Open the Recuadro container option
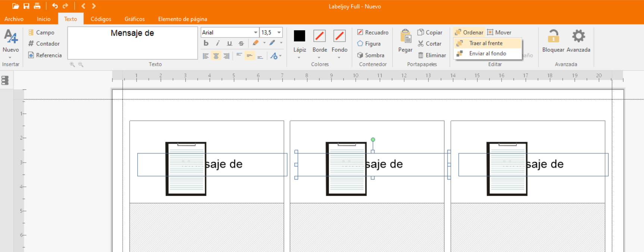Image resolution: width=644 pixels, height=252 pixels. click(x=373, y=32)
